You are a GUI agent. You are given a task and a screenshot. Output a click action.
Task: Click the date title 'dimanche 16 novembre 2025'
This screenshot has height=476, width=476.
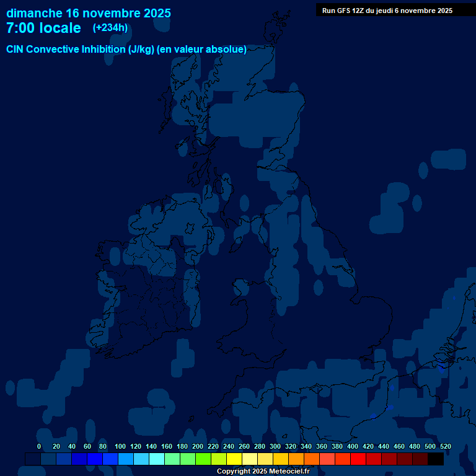[x=89, y=13]
